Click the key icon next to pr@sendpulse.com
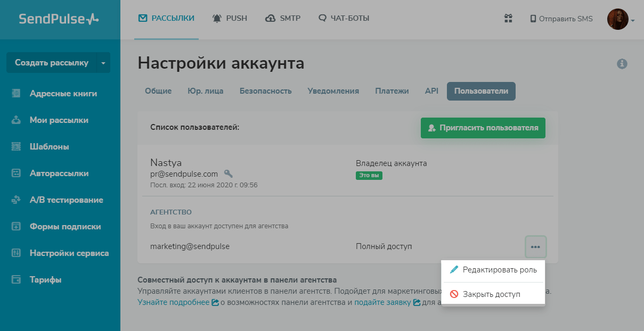Viewport: 644px width, 331px height. [229, 174]
